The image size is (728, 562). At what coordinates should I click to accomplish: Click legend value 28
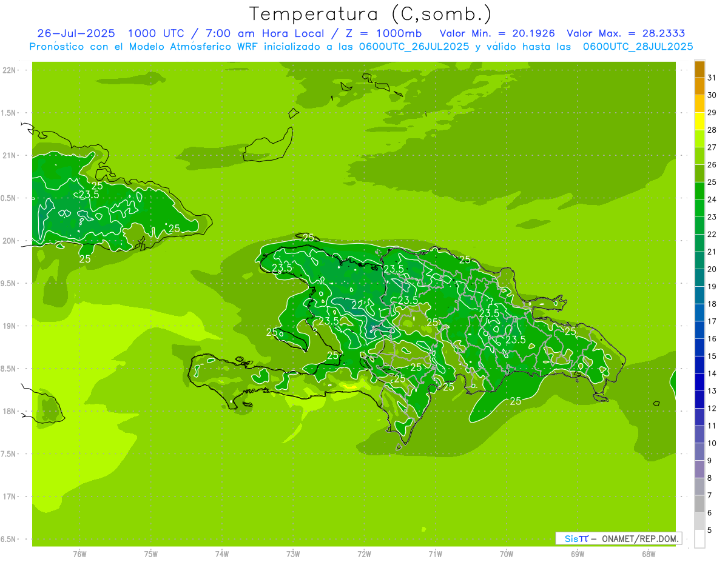coord(712,130)
